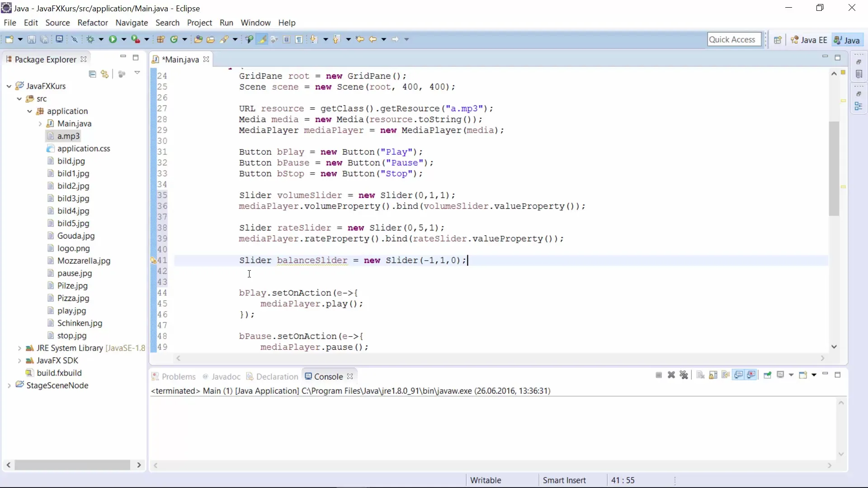Collapse the JavaFXKurs project node
The image size is (868, 488).
[9, 86]
